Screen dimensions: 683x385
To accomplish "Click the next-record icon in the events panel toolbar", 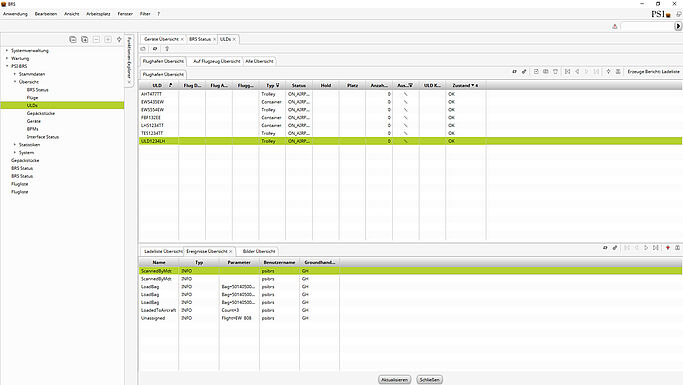I will 646,248.
